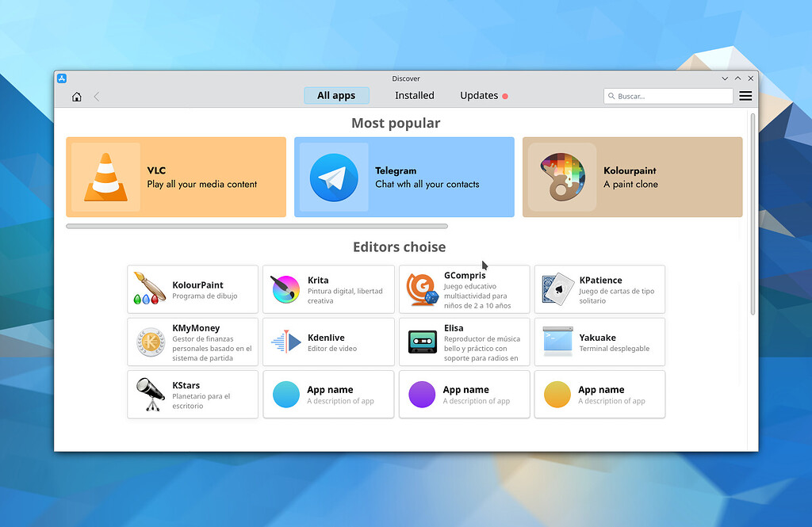Open the VLC media player listing
Image resolution: width=812 pixels, height=527 pixels.
[x=174, y=176]
